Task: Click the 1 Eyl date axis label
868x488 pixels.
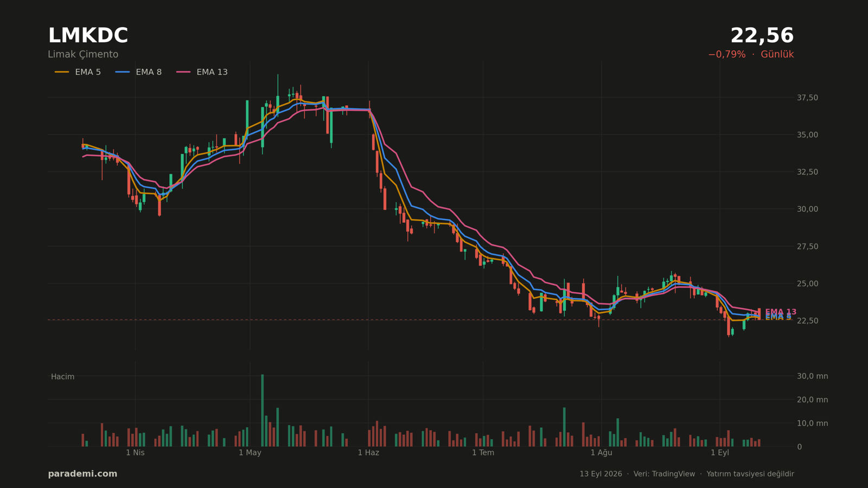Action: pyautogui.click(x=720, y=453)
